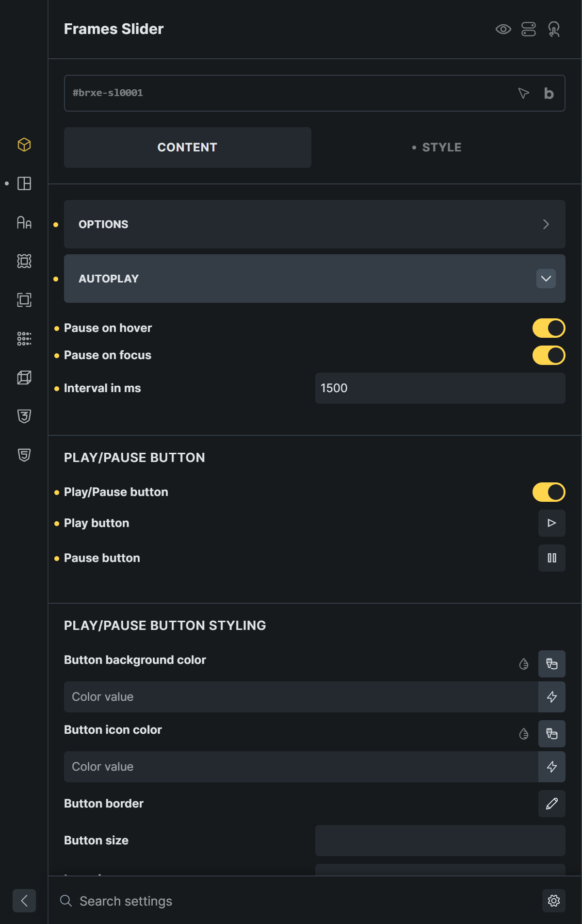Switch to the CONTENT tab
The height and width of the screenshot is (924, 582).
pos(188,148)
